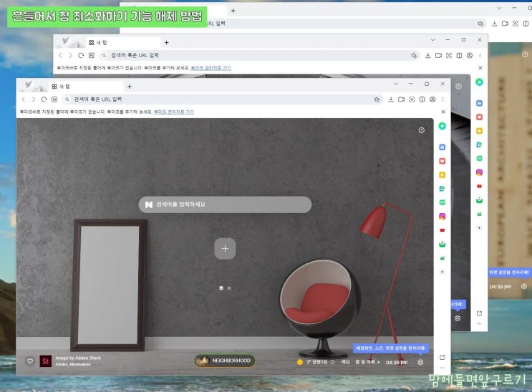532x392 pixels.
Task: Open bookmark manager link in middle window
Action: click(211, 68)
